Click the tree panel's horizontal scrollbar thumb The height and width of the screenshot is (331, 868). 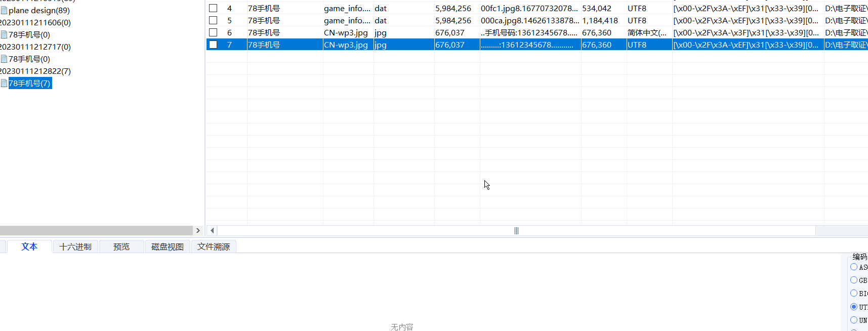pos(96,230)
